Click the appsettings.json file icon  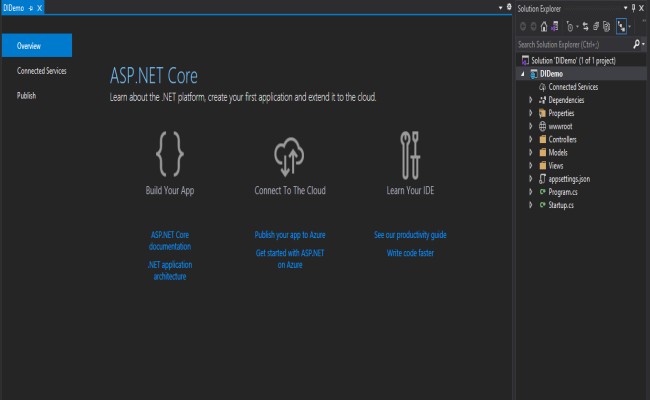point(542,179)
